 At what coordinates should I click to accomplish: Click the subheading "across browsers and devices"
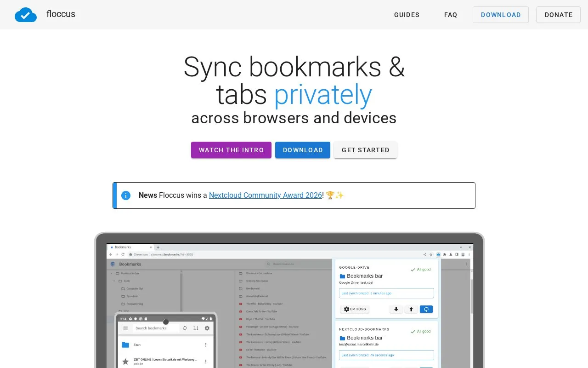tap(294, 118)
